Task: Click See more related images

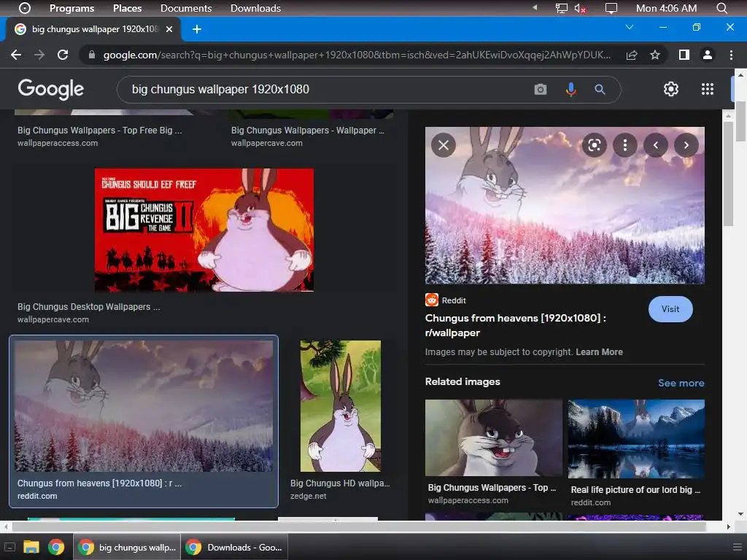Action: click(x=681, y=383)
